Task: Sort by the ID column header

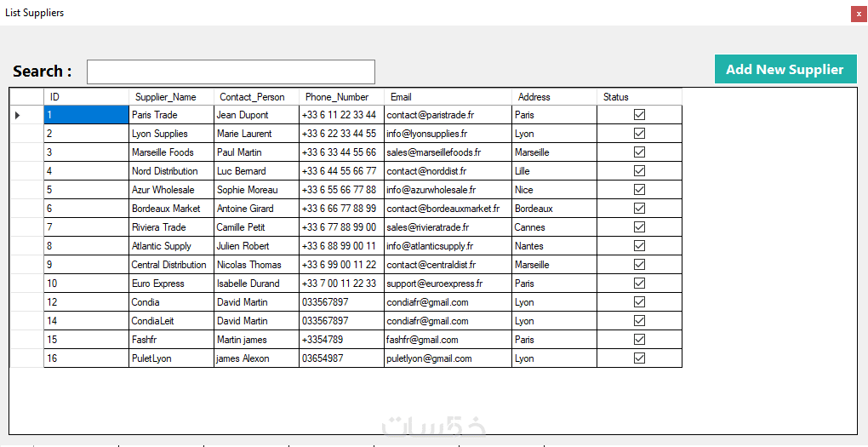Action: (86, 97)
